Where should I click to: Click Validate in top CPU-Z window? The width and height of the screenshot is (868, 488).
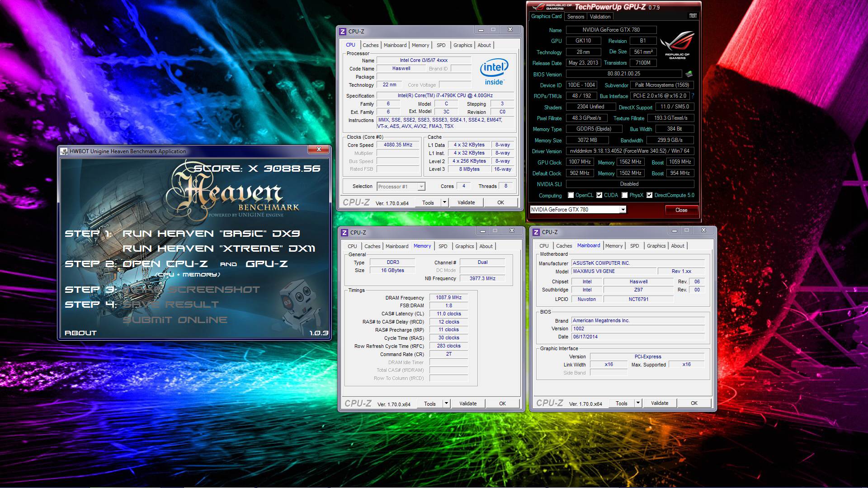(x=466, y=202)
